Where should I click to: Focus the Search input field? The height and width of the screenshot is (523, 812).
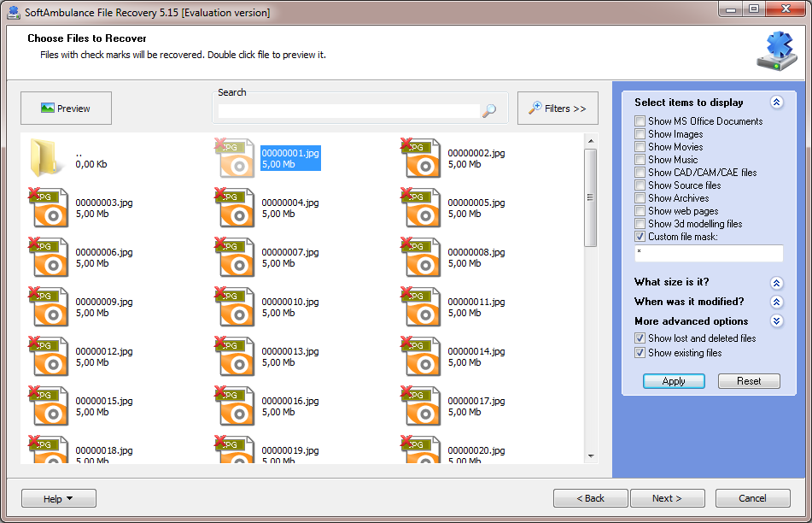[x=349, y=111]
